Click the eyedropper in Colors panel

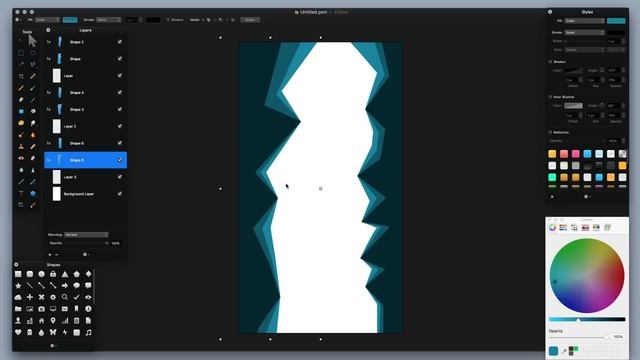pos(564,351)
